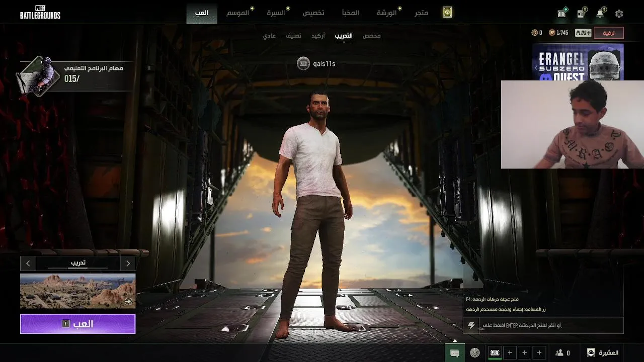This screenshot has height=362, width=644.
Task: Click the purple العب play button
Action: tap(78, 324)
